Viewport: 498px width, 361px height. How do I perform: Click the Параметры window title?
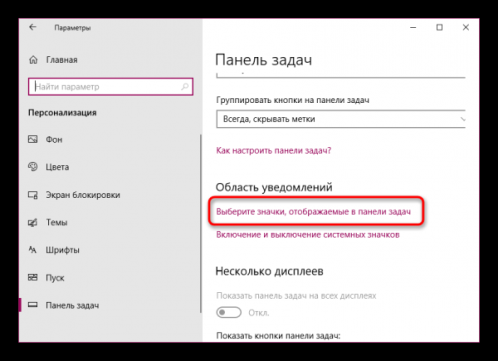tap(72, 28)
